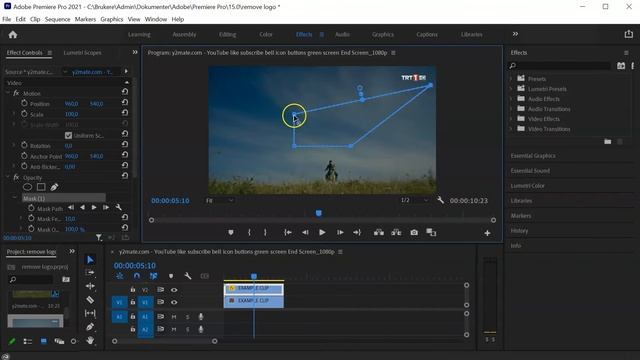
Task: Open the Lumetri Scopes tab
Action: (x=82, y=53)
